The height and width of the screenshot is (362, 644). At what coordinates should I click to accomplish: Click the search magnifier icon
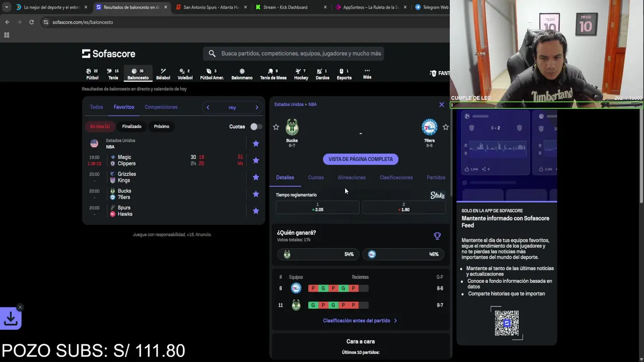212,53
